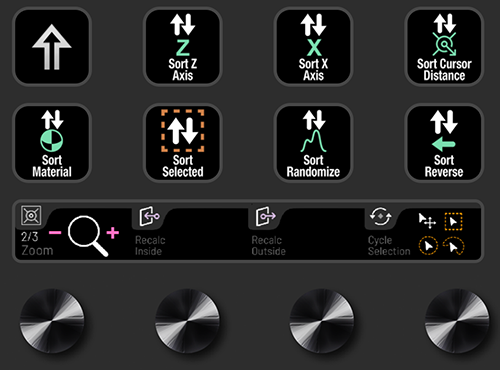Click the magnifying glass zoom icon
Image resolution: width=500 pixels, height=370 pixels.
tap(88, 236)
